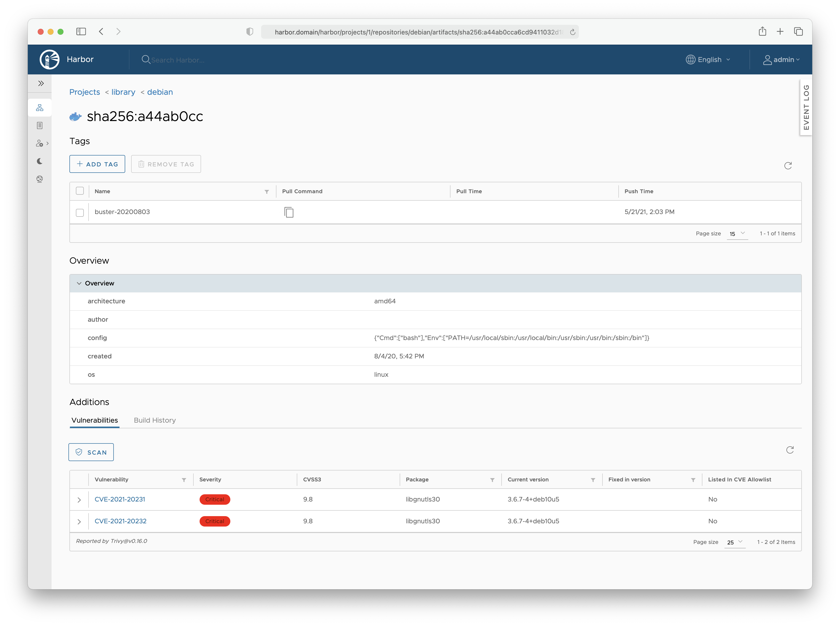
Task: Toggle dark mode with the moon icon
Action: [40, 161]
